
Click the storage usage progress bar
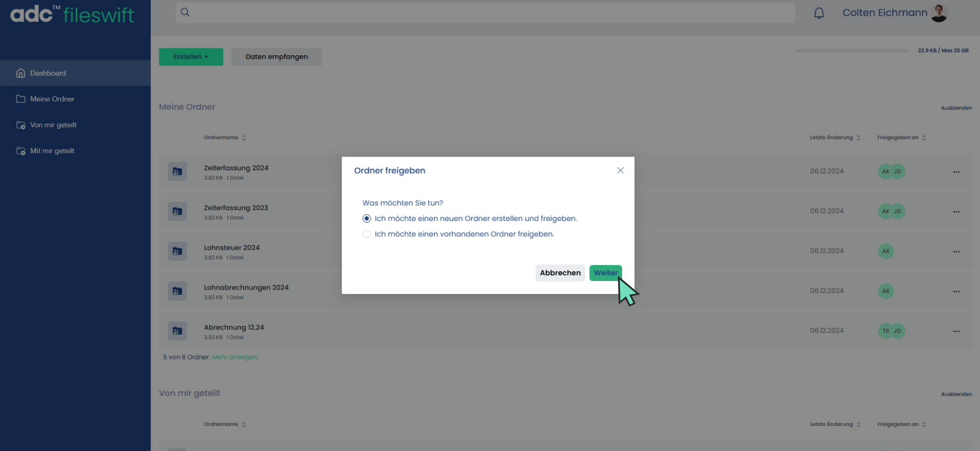[852, 51]
